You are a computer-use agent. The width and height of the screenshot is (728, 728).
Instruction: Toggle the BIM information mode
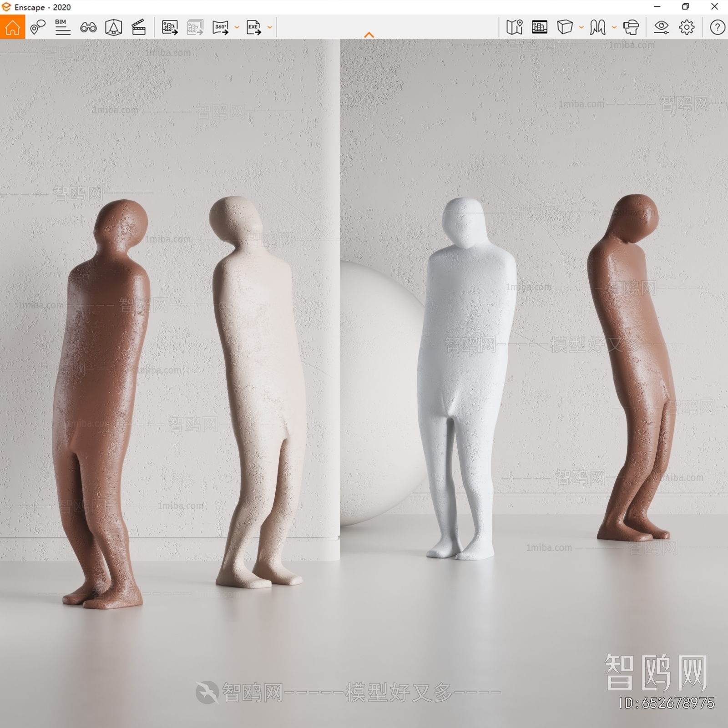pos(62,27)
